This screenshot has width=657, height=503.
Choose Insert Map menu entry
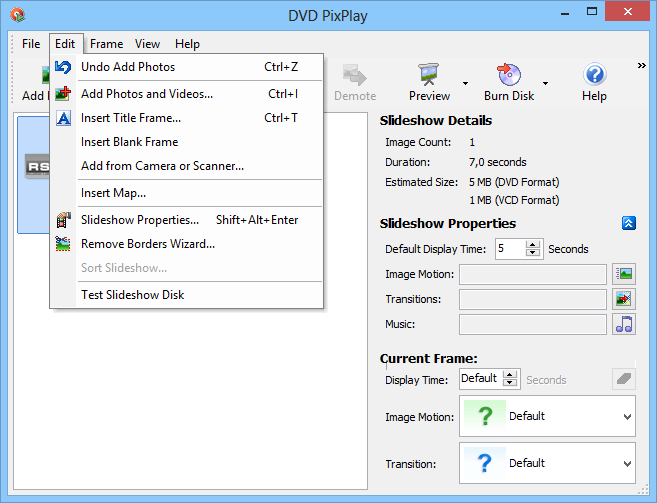pyautogui.click(x=186, y=193)
